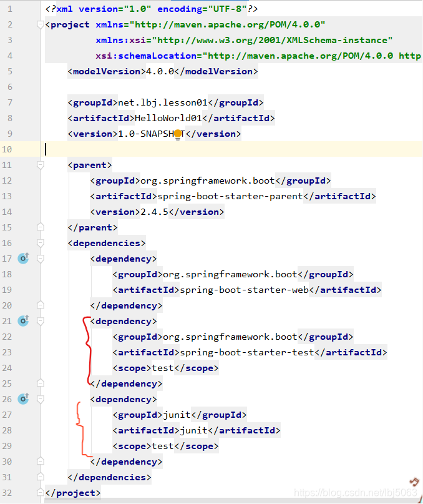This screenshot has height=504, width=423.
Task: Click xmlns URL on line 2
Action: 227,25
